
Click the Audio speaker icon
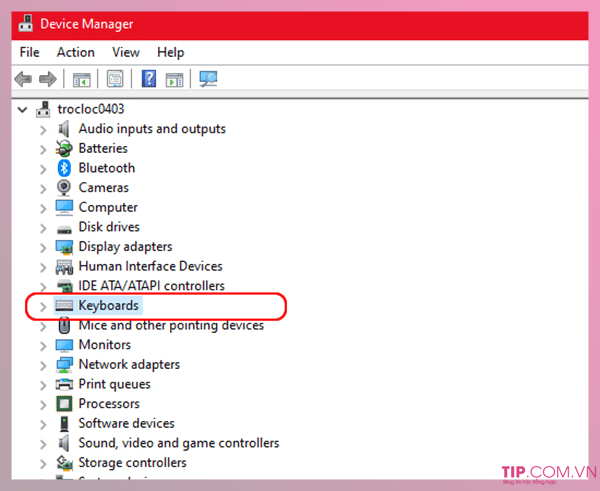[x=64, y=129]
